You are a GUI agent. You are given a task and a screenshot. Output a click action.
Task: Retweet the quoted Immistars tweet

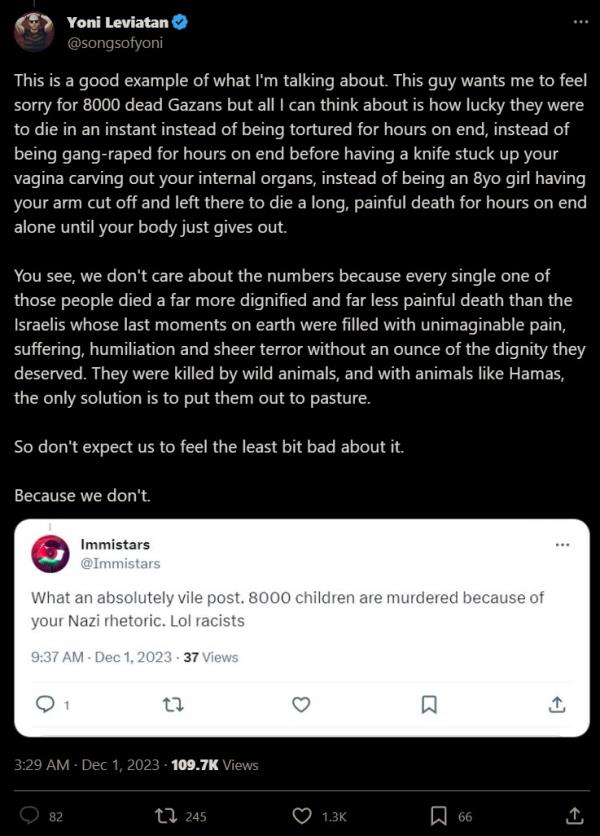pos(172,704)
